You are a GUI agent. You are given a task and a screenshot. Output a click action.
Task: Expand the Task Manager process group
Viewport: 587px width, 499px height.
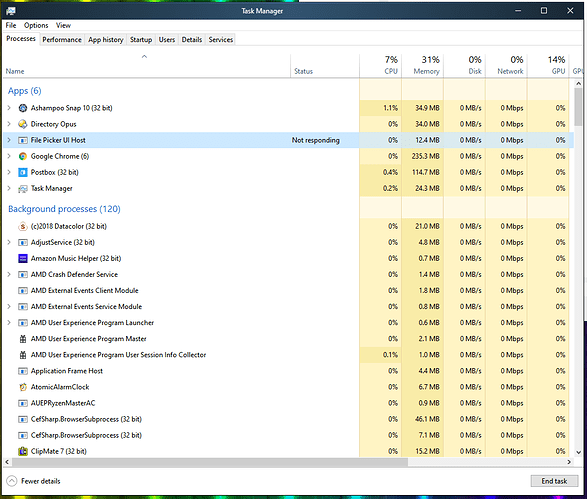[9, 188]
